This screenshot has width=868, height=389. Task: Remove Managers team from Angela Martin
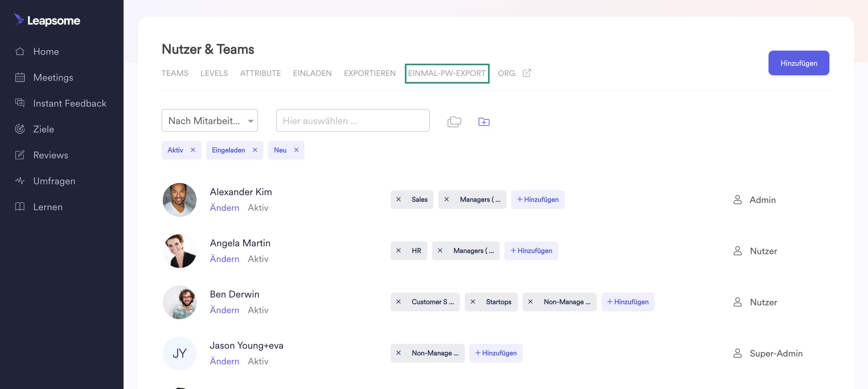440,251
